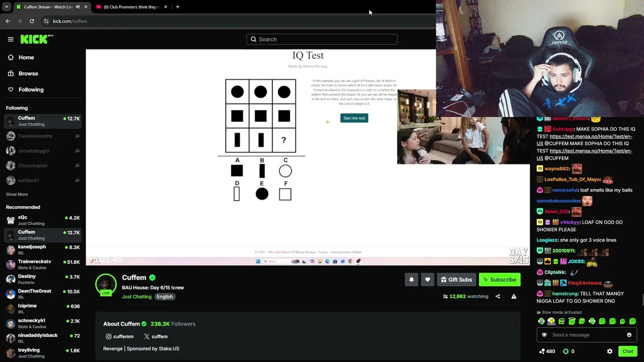The height and width of the screenshot is (362, 644).
Task: Toggle stream notifications bell
Action: (x=412, y=280)
